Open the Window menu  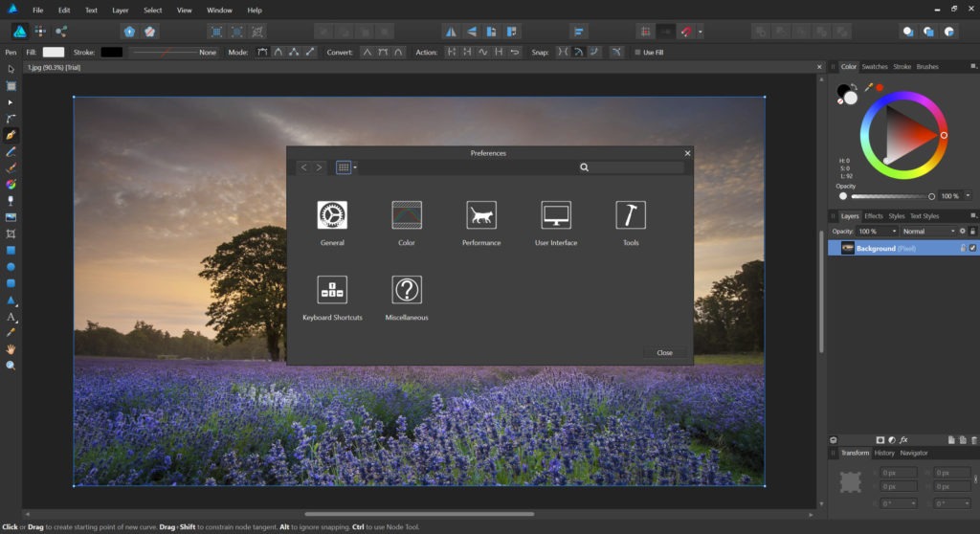click(x=219, y=10)
